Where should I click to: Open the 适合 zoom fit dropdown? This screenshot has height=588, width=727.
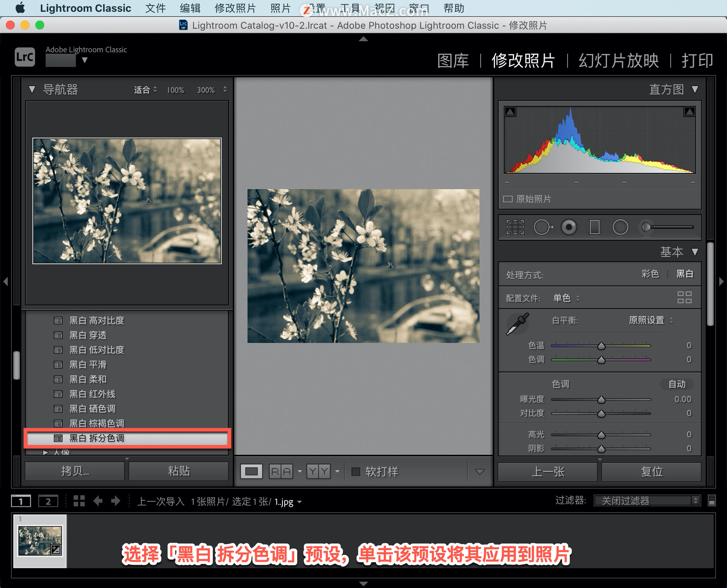(145, 90)
